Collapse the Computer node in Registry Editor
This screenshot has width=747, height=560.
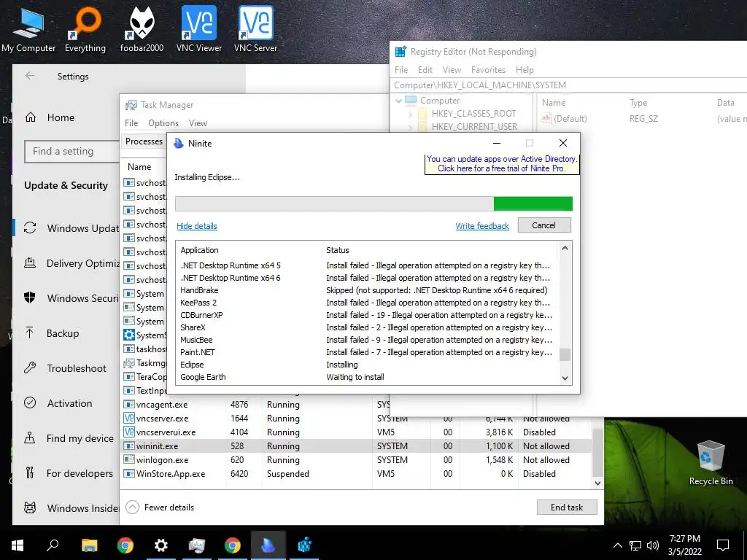point(399,101)
